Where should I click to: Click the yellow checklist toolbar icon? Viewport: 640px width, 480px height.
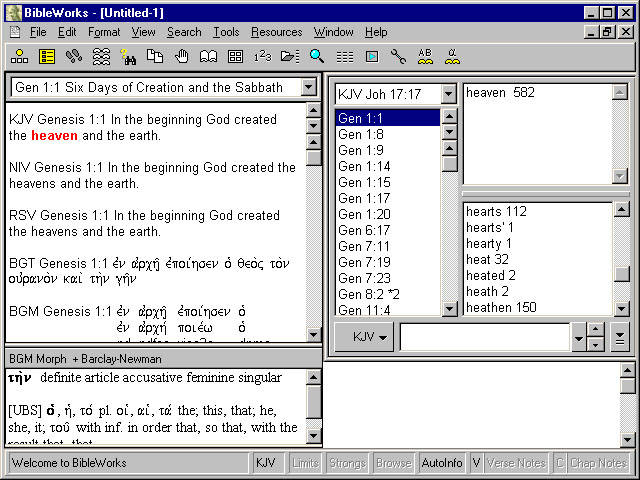(47, 56)
